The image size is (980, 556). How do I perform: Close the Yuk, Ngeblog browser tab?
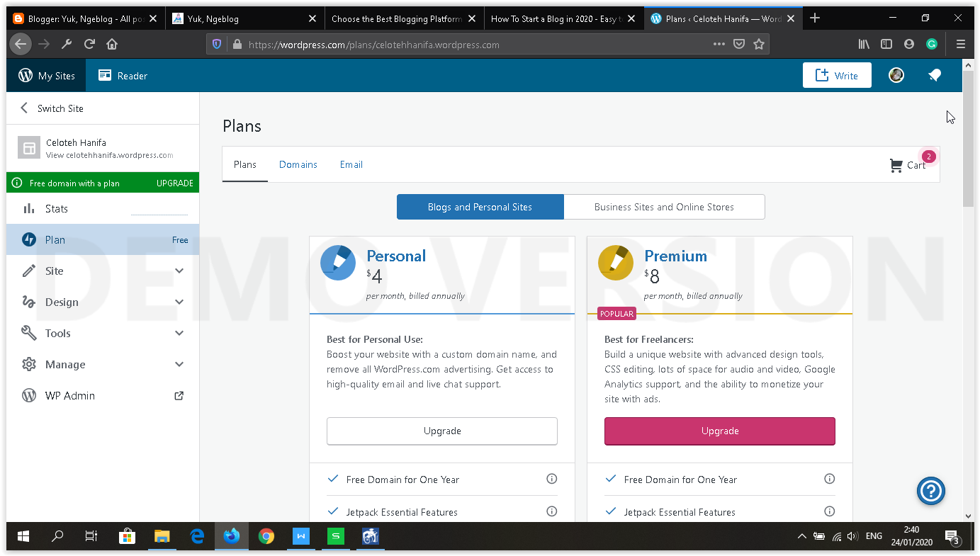tap(312, 18)
